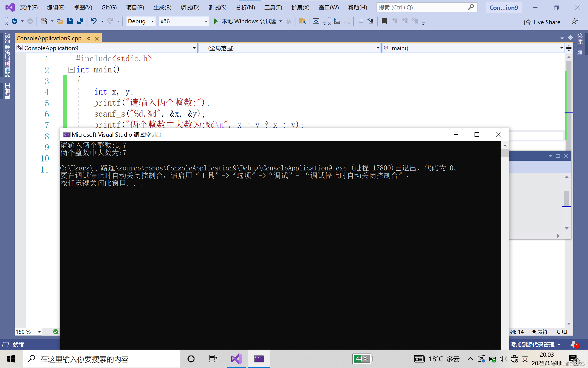Screen dimensions: 588x368
Task: Uncomment the selected lines icon
Action: point(370,21)
